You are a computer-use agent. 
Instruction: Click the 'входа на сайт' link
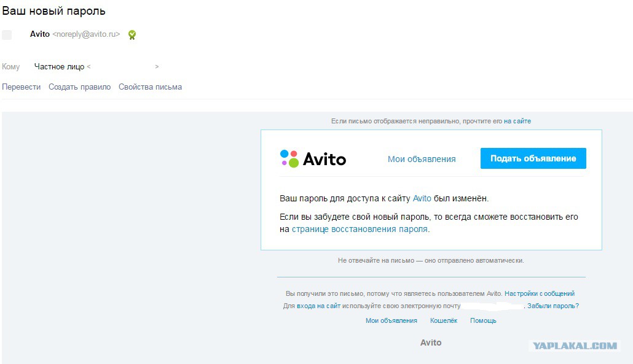click(318, 306)
